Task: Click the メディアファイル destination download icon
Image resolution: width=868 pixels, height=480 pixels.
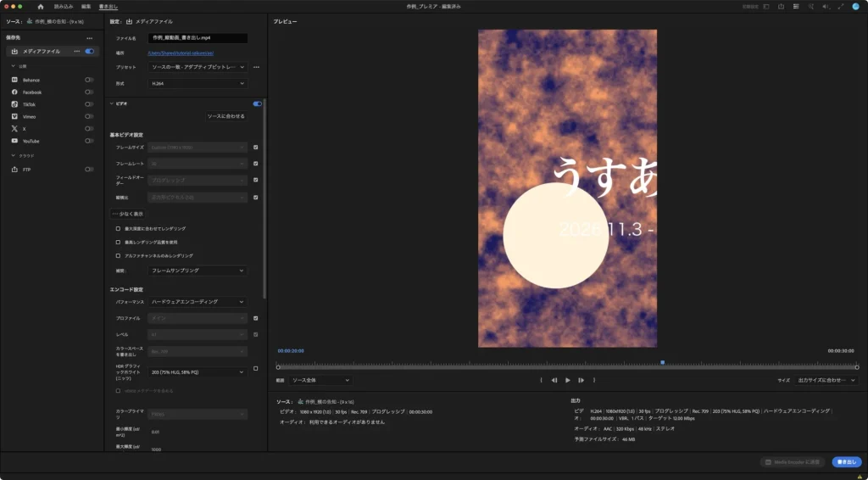Action: [x=14, y=52]
